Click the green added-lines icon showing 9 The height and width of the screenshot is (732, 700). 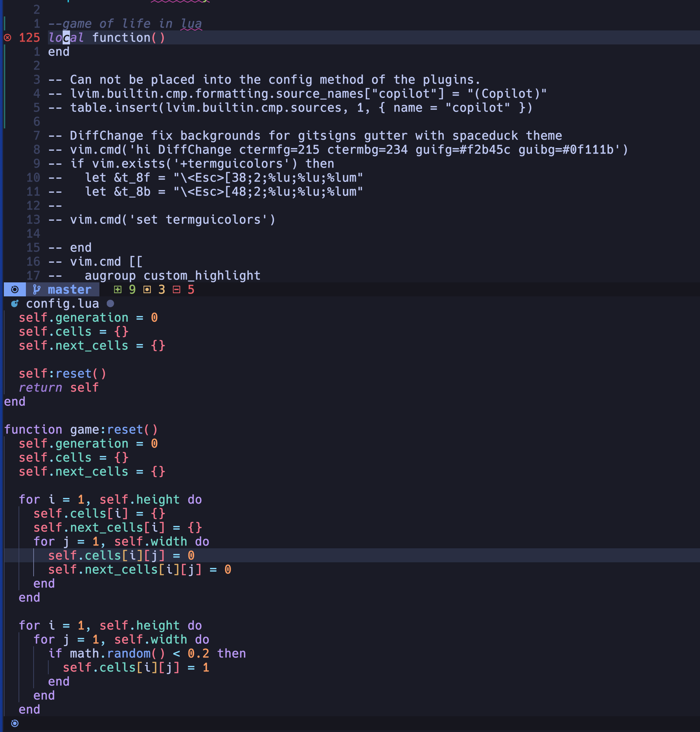118,289
